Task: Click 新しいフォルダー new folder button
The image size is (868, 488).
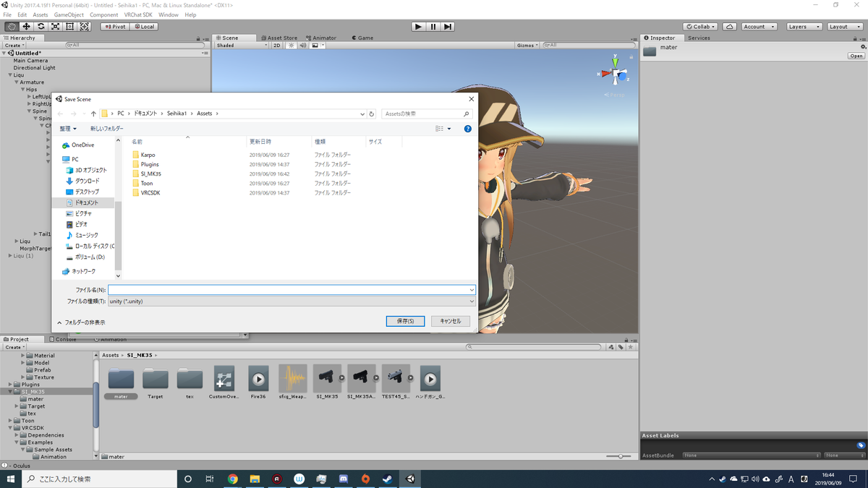Action: tap(107, 129)
